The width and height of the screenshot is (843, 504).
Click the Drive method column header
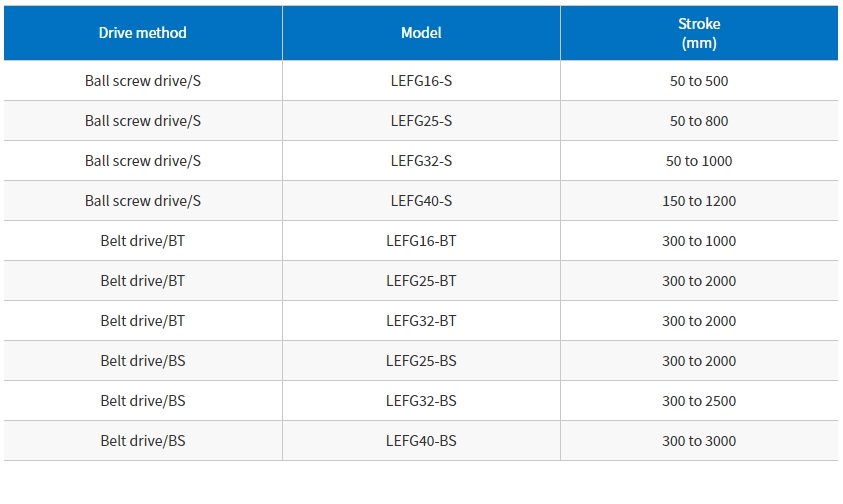(x=143, y=33)
